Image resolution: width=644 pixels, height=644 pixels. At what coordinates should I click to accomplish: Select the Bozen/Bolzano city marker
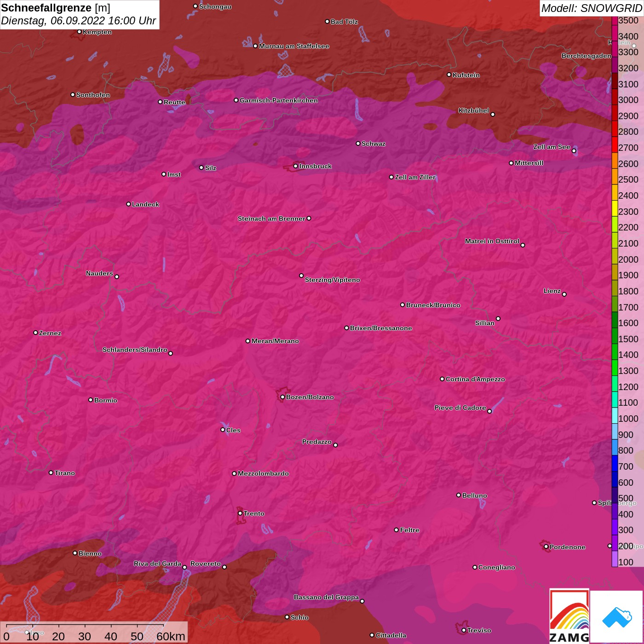pyautogui.click(x=282, y=397)
